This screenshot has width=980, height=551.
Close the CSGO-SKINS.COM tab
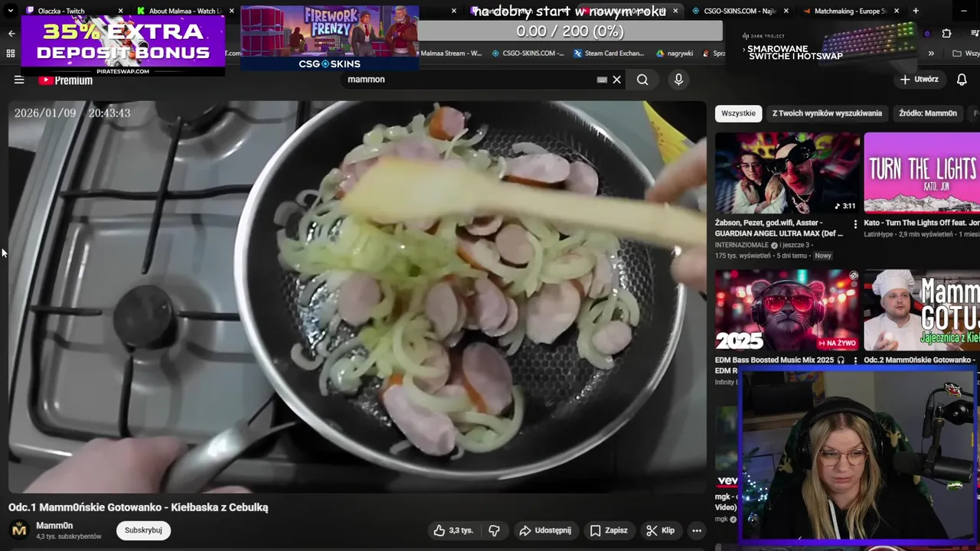coord(785,11)
